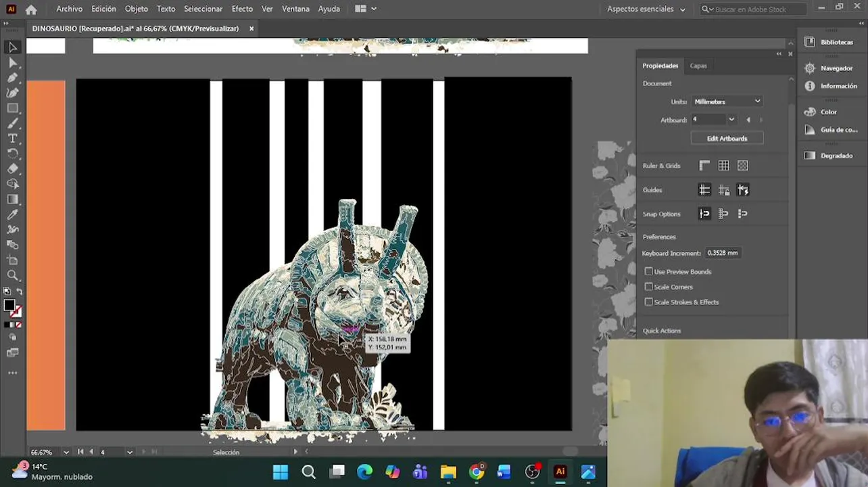The height and width of the screenshot is (487, 868).
Task: Open status bar artboard navigation dropdown
Action: (x=129, y=452)
